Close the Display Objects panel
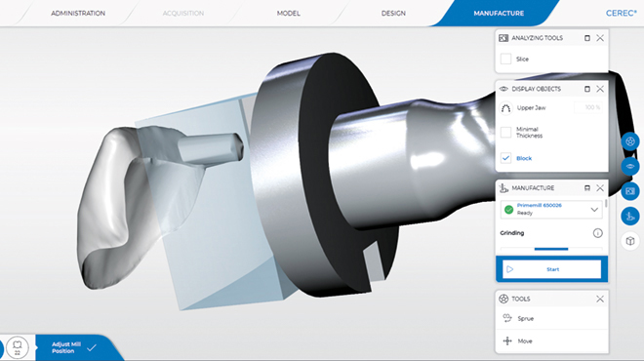644x361 pixels. [x=600, y=89]
